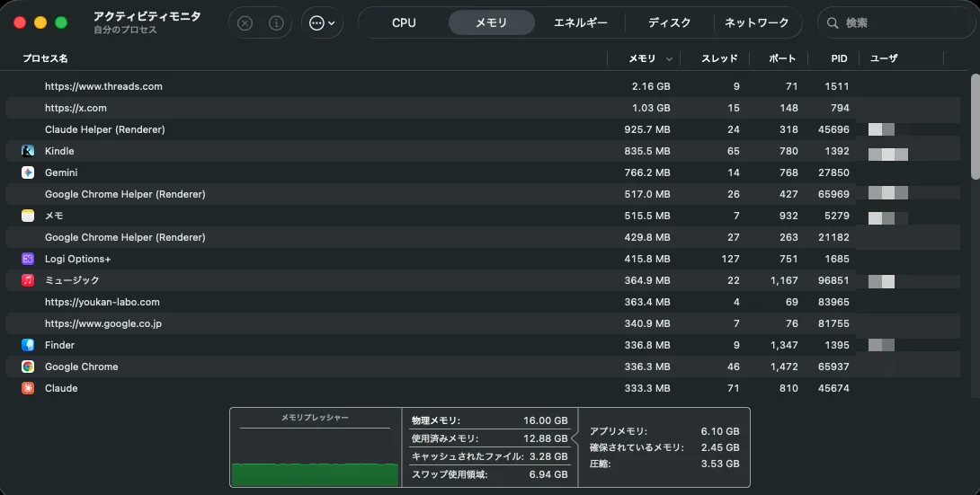
Task: Select the https://x.com process row
Action: pos(483,108)
